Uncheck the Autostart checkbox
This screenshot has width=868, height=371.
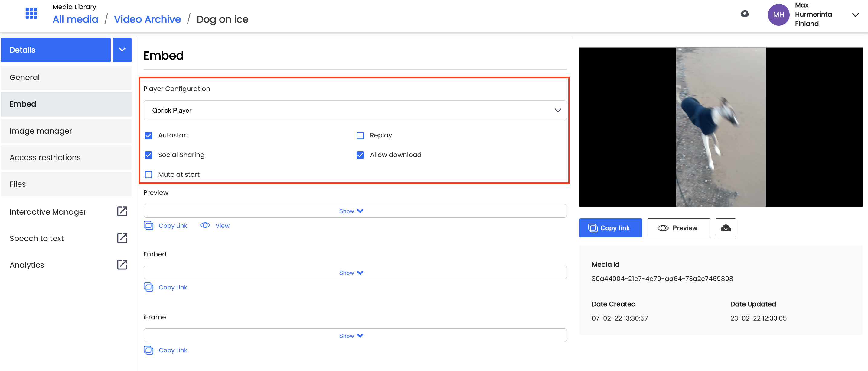pyautogui.click(x=148, y=136)
